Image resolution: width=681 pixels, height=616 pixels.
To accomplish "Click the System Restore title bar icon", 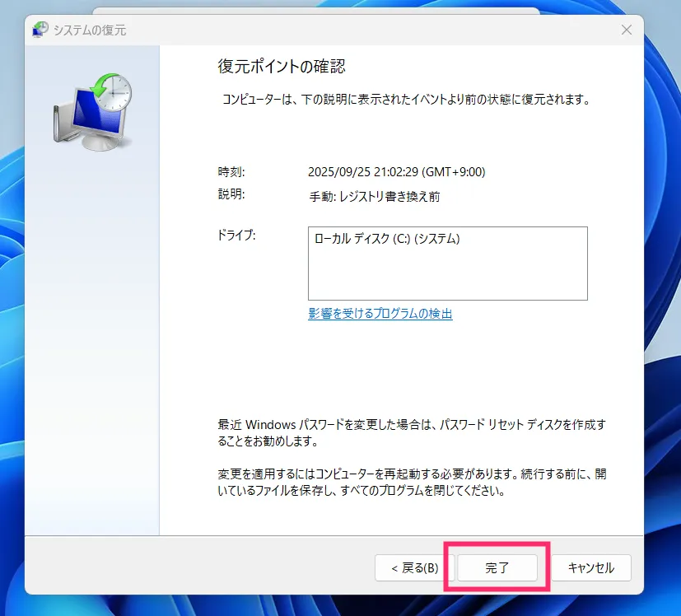I will pos(40,30).
